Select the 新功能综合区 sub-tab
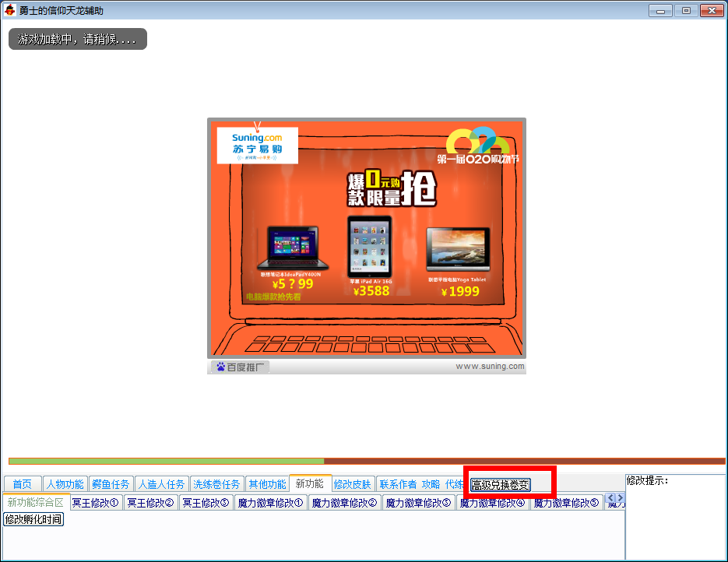Viewport: 728px width, 562px height. point(36,502)
